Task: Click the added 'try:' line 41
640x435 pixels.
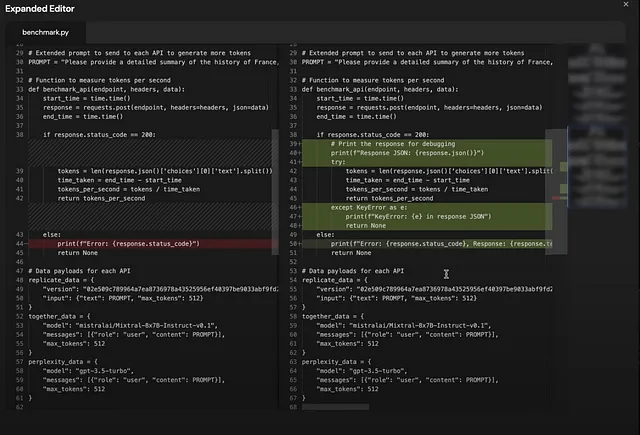Action: coord(338,162)
